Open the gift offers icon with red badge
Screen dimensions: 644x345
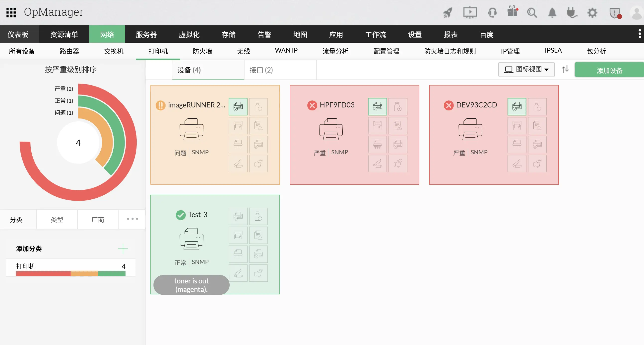512,12
